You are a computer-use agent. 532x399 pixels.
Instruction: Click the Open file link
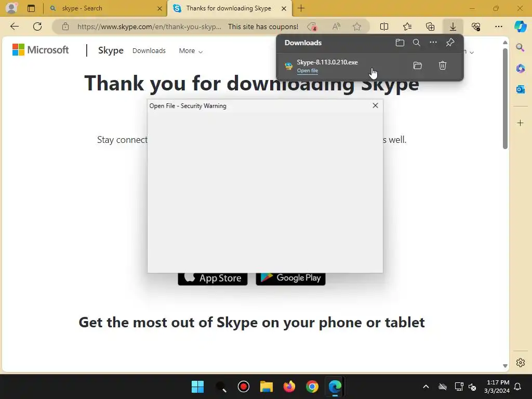coord(308,71)
